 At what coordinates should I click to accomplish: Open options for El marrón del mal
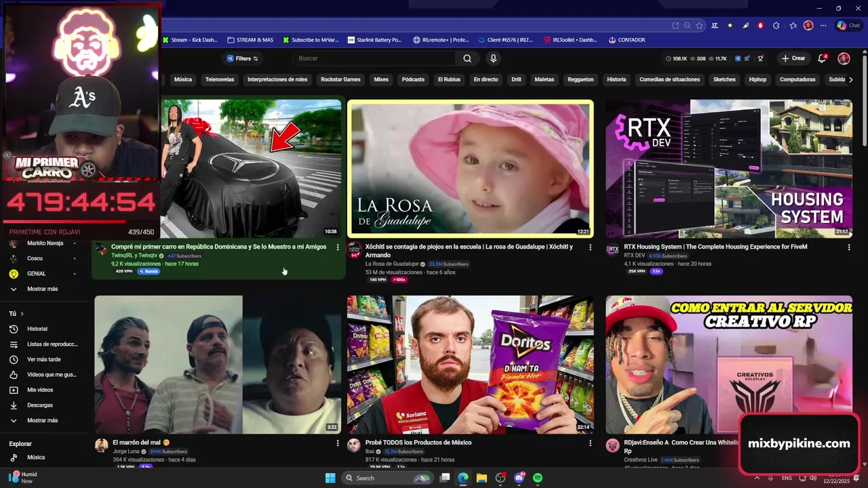(338, 443)
